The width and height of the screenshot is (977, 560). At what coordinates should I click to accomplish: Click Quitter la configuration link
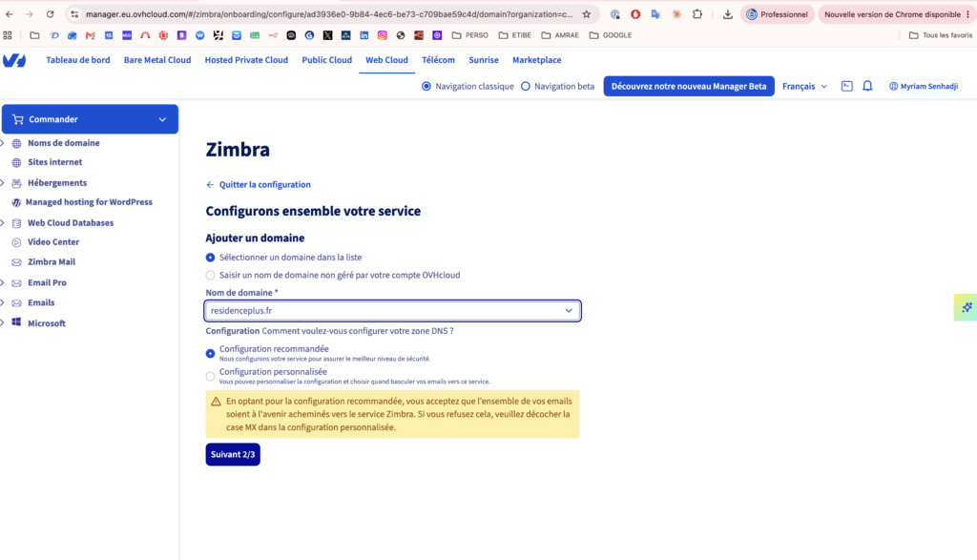pos(258,184)
